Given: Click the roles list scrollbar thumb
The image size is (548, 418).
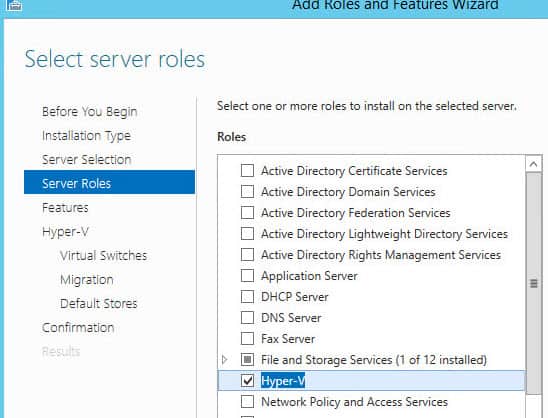Looking at the screenshot, I should point(533,283).
